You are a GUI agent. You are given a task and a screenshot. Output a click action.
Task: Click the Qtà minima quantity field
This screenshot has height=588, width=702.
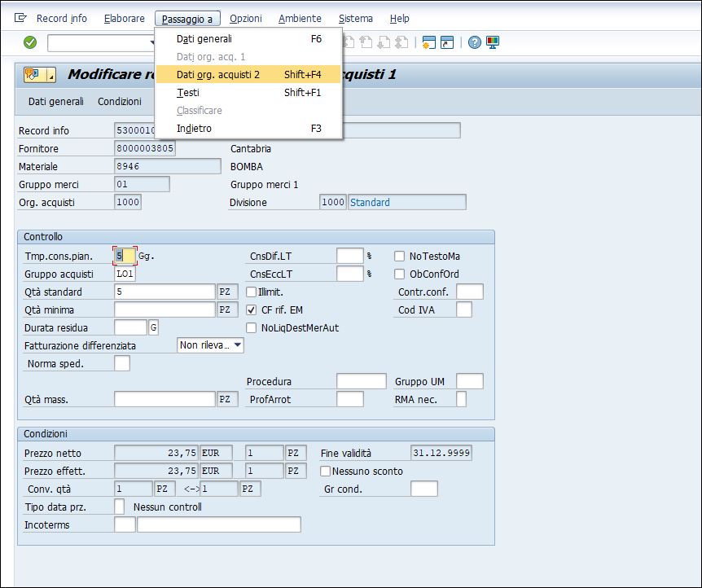click(165, 309)
